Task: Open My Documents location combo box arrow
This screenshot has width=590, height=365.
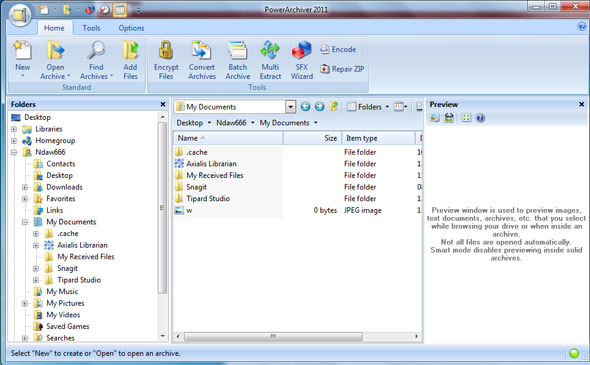Action: click(290, 107)
